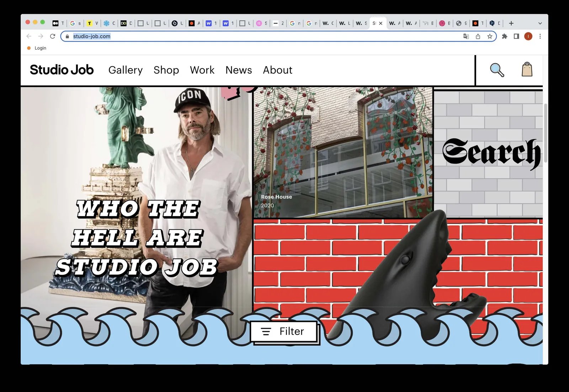The height and width of the screenshot is (392, 569).
Task: Open the Gallery menu item
Action: (x=126, y=70)
